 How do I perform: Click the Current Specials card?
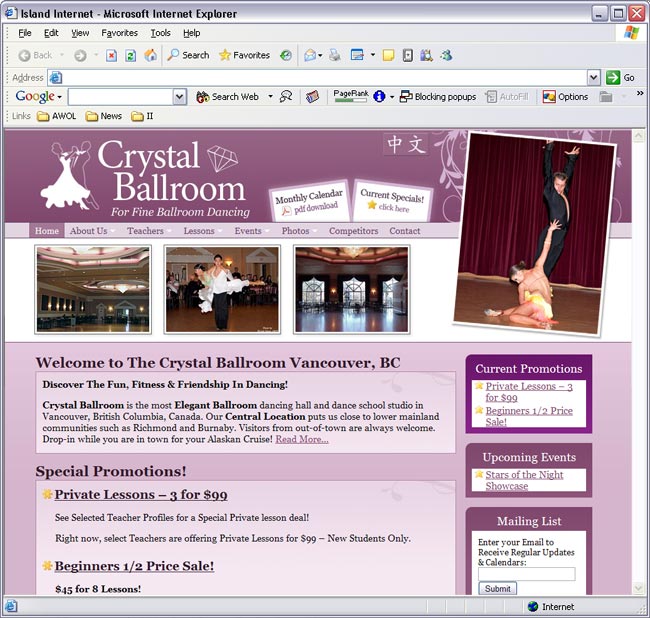[392, 201]
